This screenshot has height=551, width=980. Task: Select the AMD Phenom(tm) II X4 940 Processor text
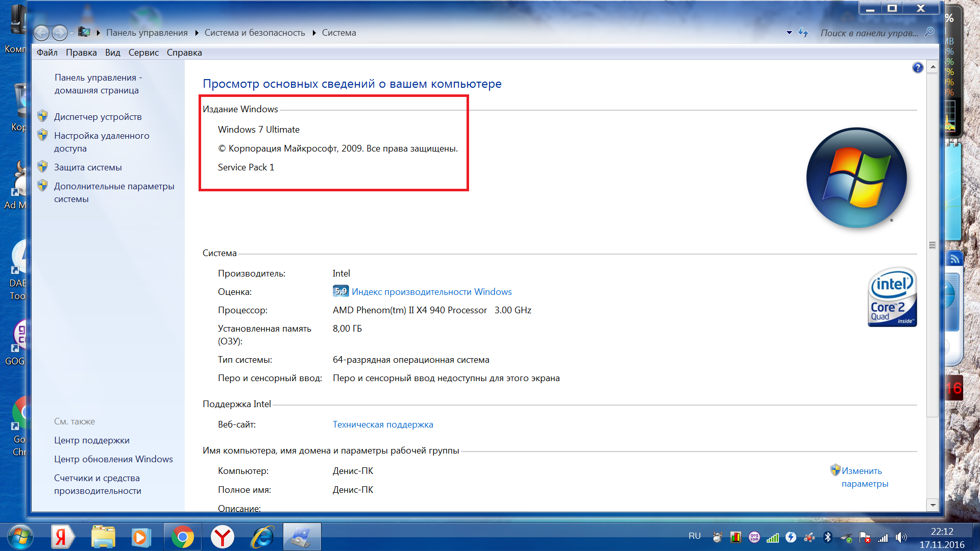[410, 310]
